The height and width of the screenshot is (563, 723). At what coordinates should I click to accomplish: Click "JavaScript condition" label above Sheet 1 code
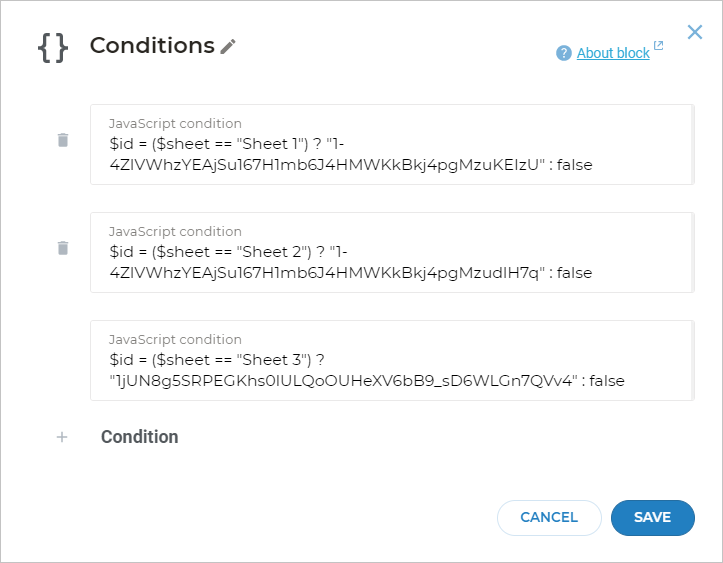(175, 124)
